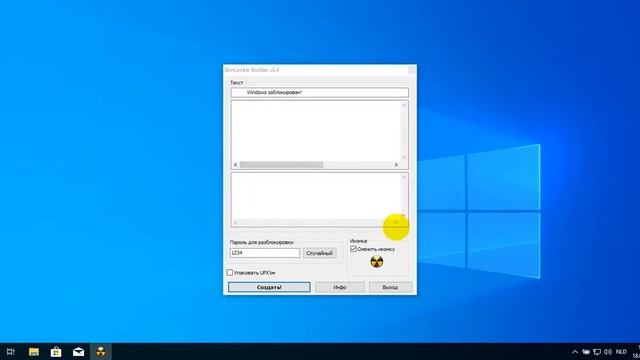The width and height of the screenshot is (640, 360).
Task: Click the volume speaker tray icon
Action: click(608, 351)
